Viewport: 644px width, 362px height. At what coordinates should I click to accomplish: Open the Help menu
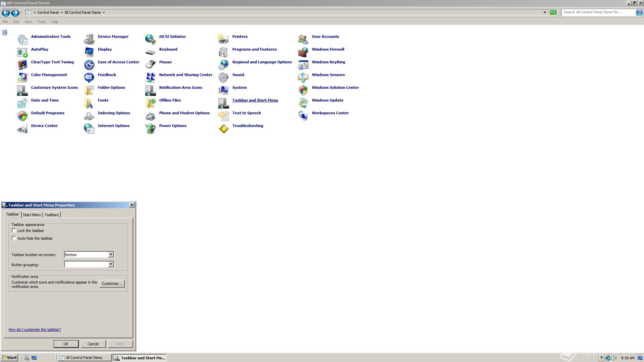(55, 22)
